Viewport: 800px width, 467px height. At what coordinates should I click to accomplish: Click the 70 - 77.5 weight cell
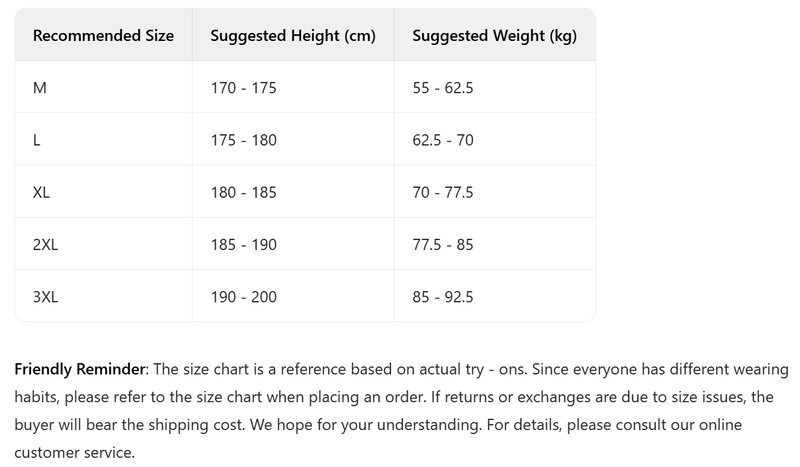pyautogui.click(x=442, y=192)
